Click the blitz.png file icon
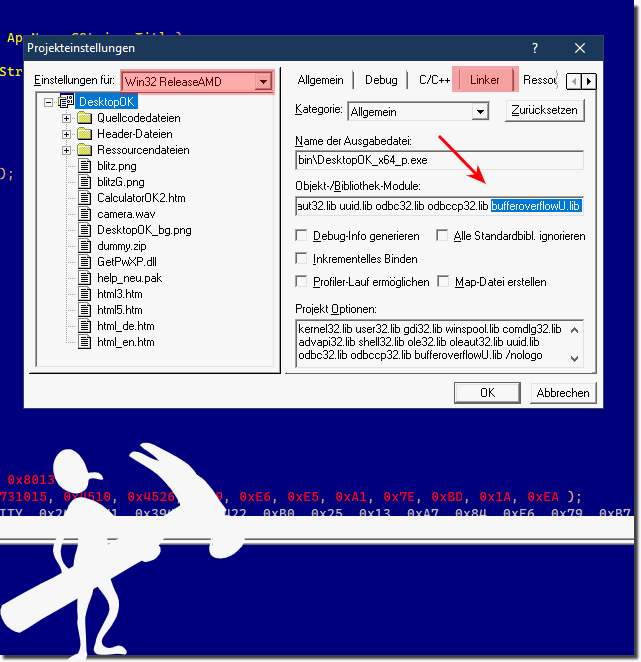Screen dimensions: 641x662 (x=85, y=166)
